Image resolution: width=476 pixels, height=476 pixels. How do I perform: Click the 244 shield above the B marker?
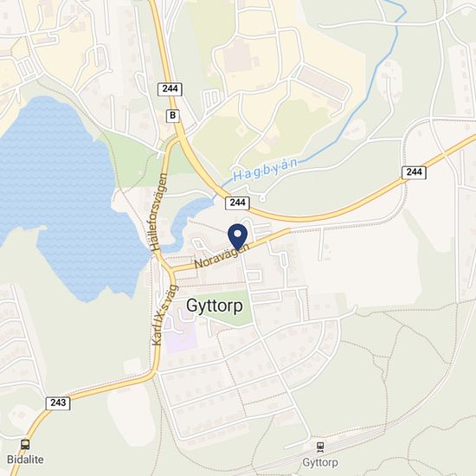point(170,89)
